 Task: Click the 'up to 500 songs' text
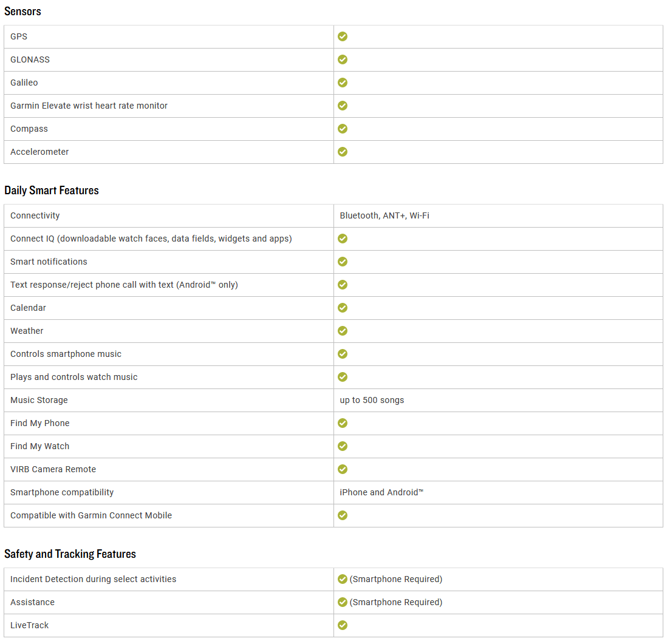click(x=372, y=400)
